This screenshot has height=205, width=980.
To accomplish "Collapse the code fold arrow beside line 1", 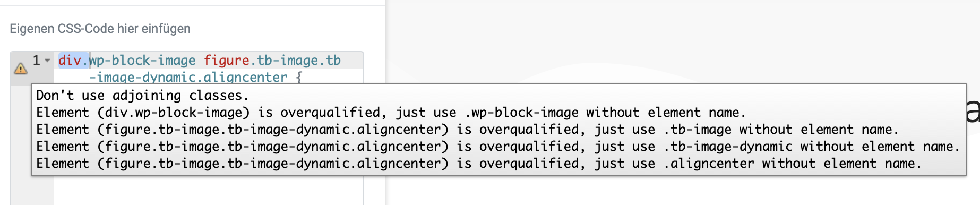I will click(47, 61).
